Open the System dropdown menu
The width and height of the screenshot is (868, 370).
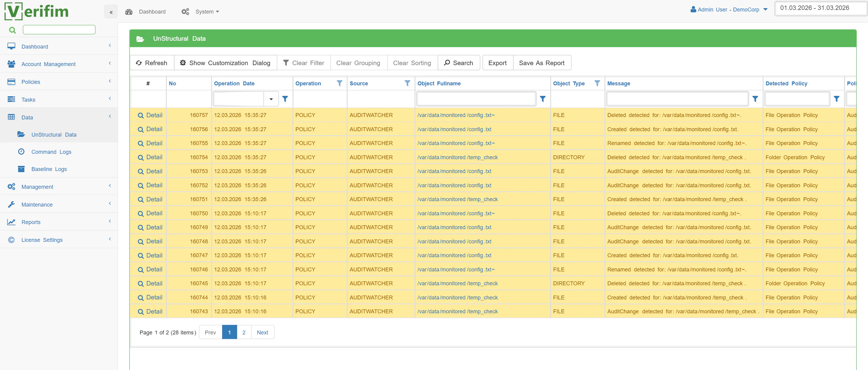click(207, 12)
